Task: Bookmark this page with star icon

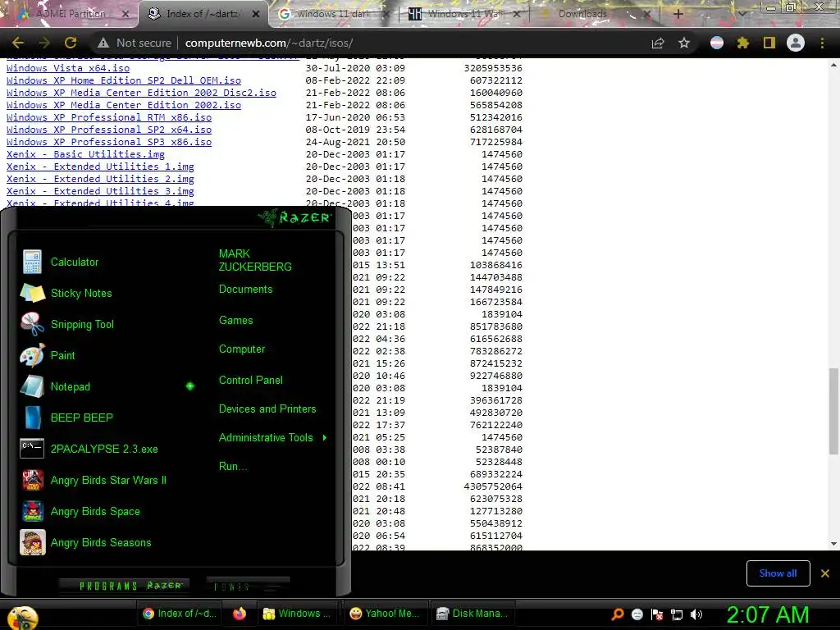Action: 684,43
